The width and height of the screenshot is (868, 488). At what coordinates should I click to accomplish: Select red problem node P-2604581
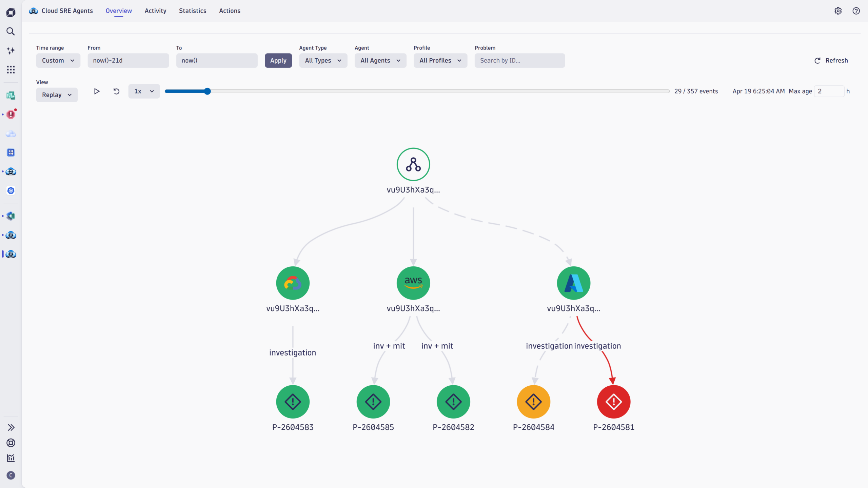click(614, 402)
